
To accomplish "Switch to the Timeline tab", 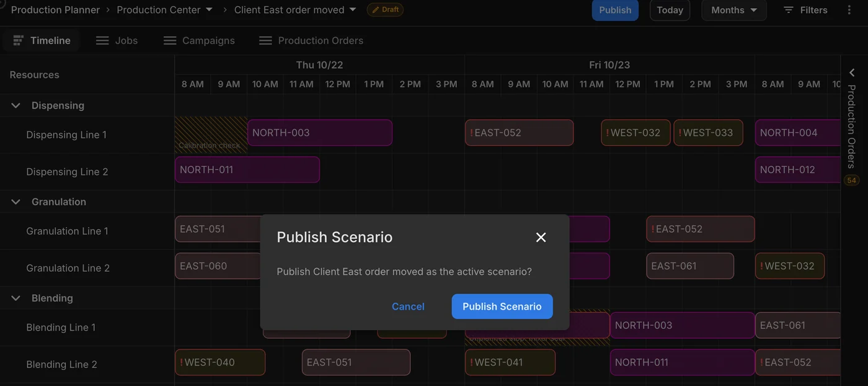I will tap(42, 40).
